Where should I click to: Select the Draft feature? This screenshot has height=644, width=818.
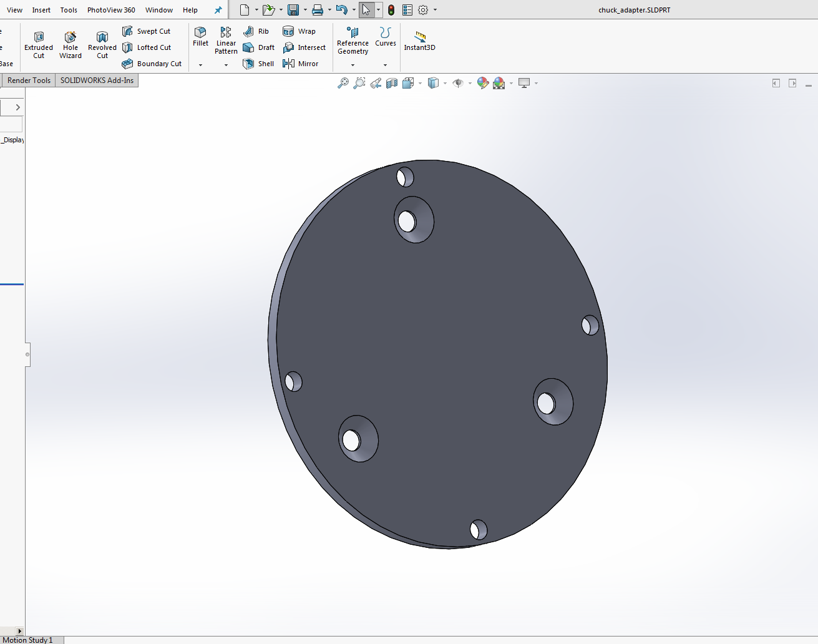tap(259, 47)
